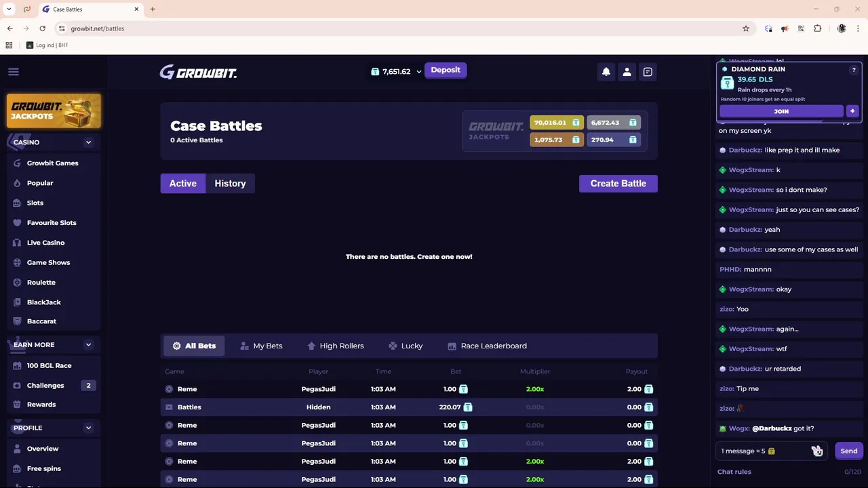Open Free spins page

click(x=43, y=468)
